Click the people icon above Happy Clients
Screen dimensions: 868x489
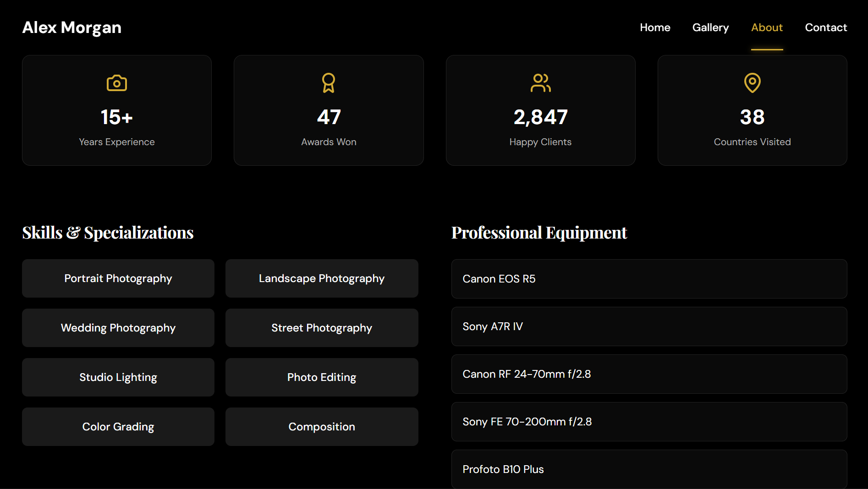[540, 83]
